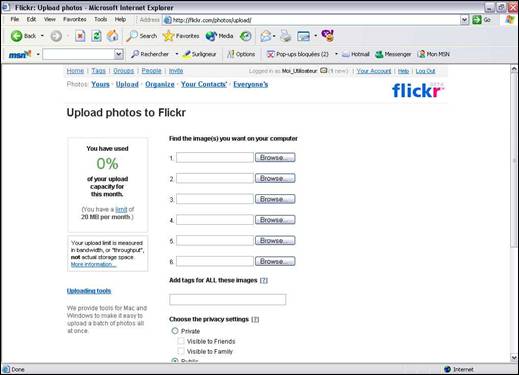The width and height of the screenshot is (519, 375).
Task: Focus the tags for ALL images field
Action: click(x=228, y=299)
